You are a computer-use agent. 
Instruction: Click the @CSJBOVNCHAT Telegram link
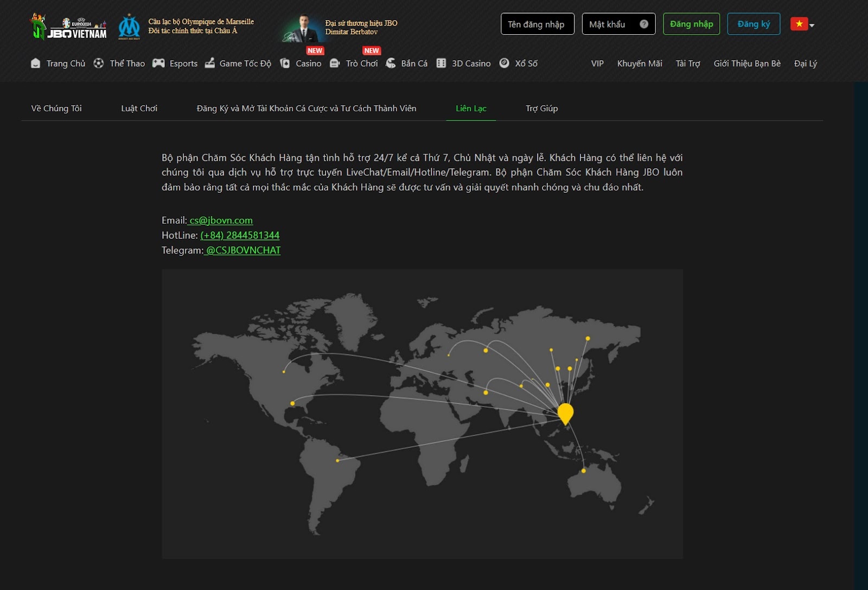coord(243,250)
